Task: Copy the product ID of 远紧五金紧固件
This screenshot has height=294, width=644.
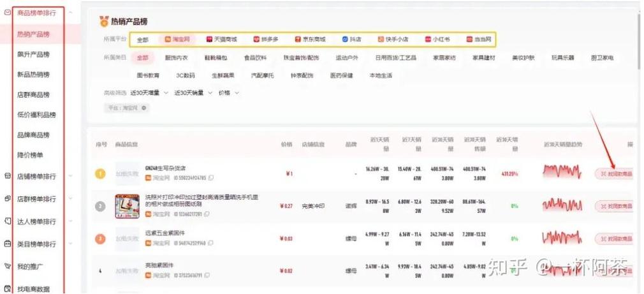Action: coord(210,243)
